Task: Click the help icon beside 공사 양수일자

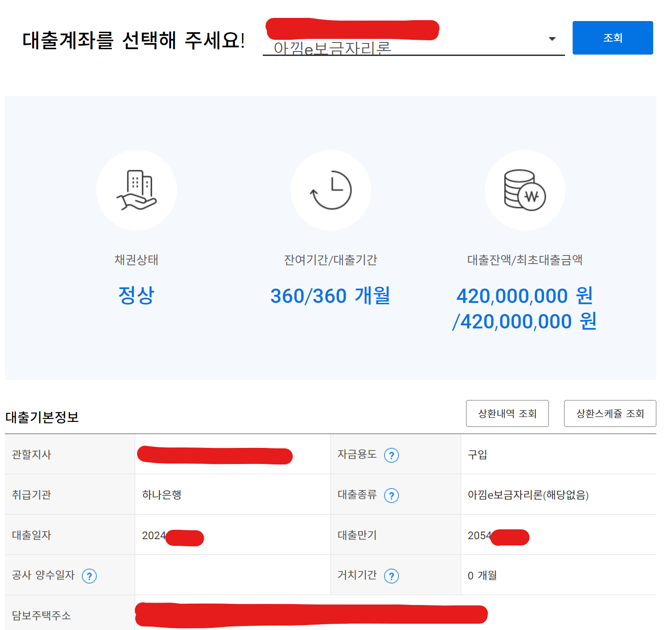Action: pyautogui.click(x=89, y=576)
